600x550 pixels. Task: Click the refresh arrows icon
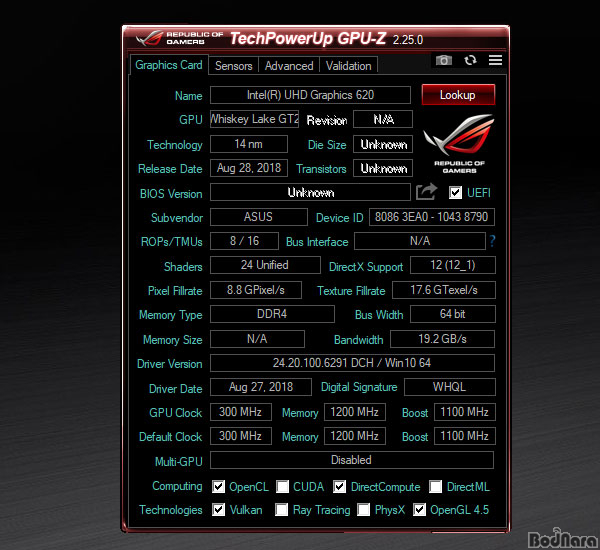point(470,60)
